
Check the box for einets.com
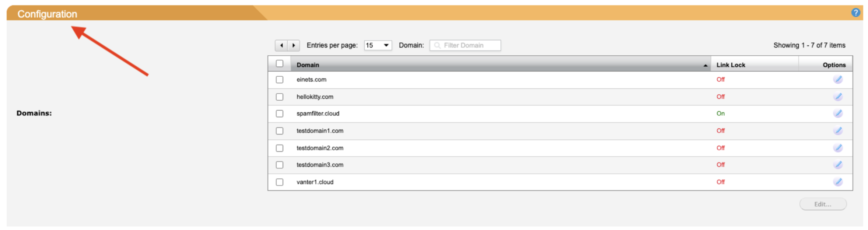pyautogui.click(x=280, y=80)
